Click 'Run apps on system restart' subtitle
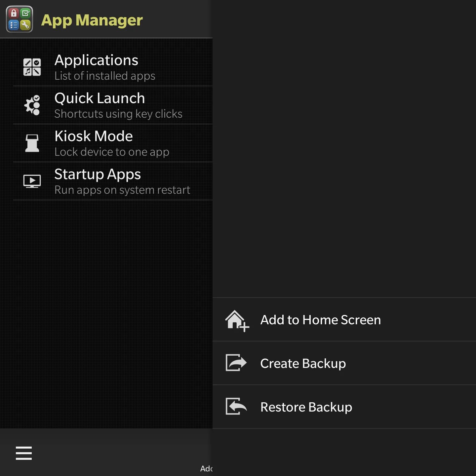Image resolution: width=476 pixels, height=476 pixels. [x=122, y=190]
